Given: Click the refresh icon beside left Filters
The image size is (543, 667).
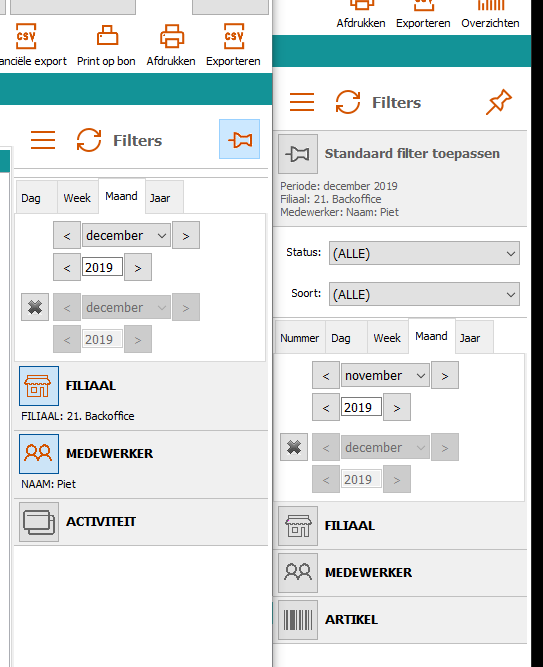Looking at the screenshot, I should pyautogui.click(x=89, y=140).
